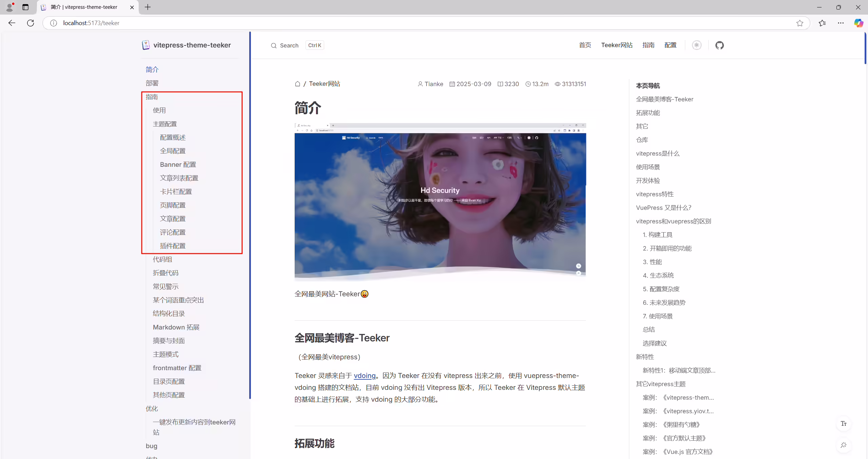Click the text size button at bottom right
The width and height of the screenshot is (868, 459).
844,424
